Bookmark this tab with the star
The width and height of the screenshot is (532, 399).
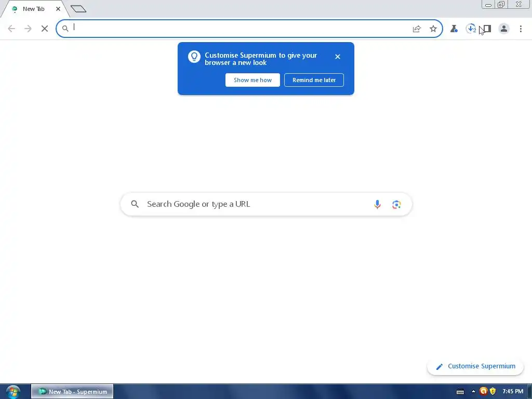click(433, 29)
